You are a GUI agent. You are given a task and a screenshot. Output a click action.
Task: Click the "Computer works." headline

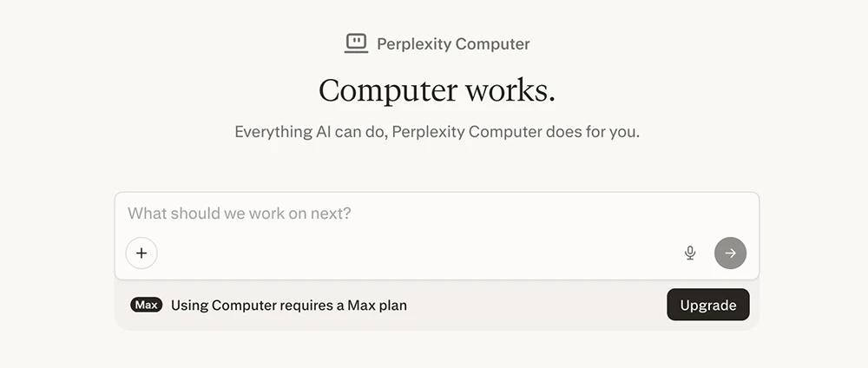pos(437,90)
